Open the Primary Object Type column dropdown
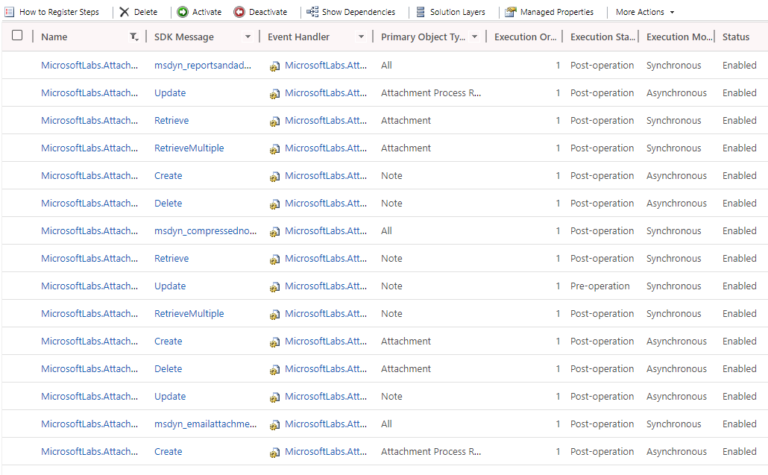768x475 pixels. pos(474,37)
